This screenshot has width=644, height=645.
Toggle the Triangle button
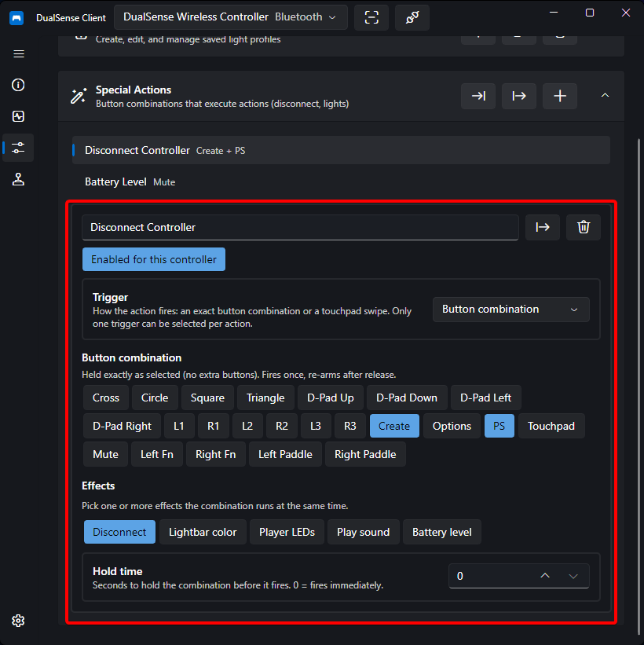[265, 398]
